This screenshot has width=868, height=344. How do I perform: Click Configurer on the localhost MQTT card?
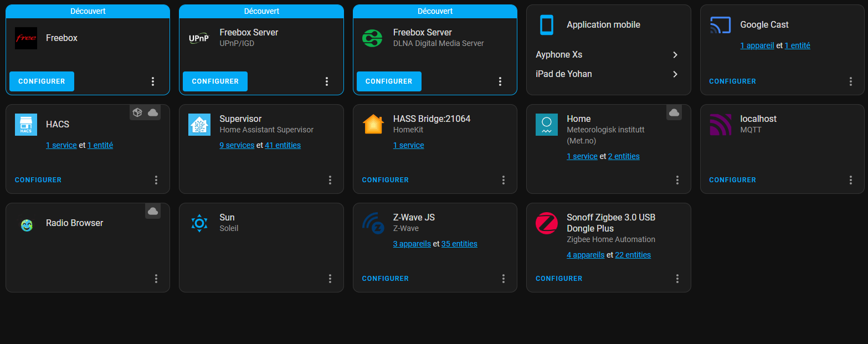click(732, 180)
